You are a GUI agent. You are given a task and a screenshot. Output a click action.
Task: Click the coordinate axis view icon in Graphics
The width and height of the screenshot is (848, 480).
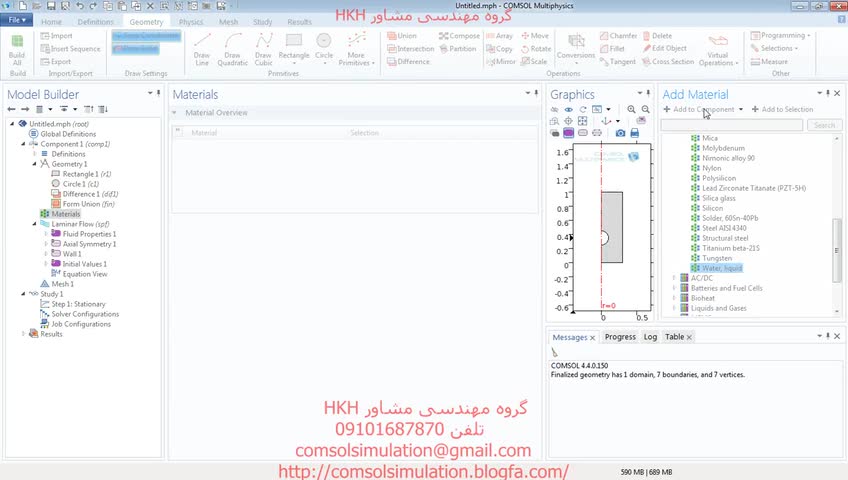(x=606, y=121)
